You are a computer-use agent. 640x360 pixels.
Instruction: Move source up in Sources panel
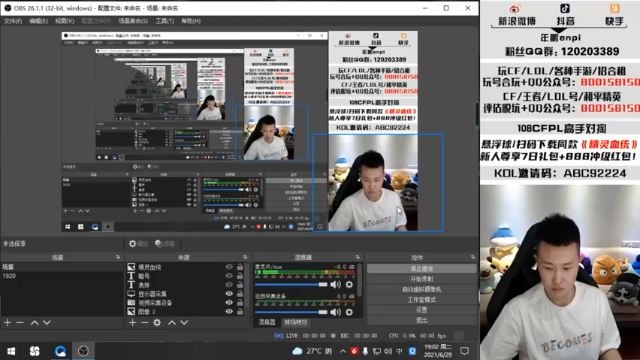coord(172,322)
